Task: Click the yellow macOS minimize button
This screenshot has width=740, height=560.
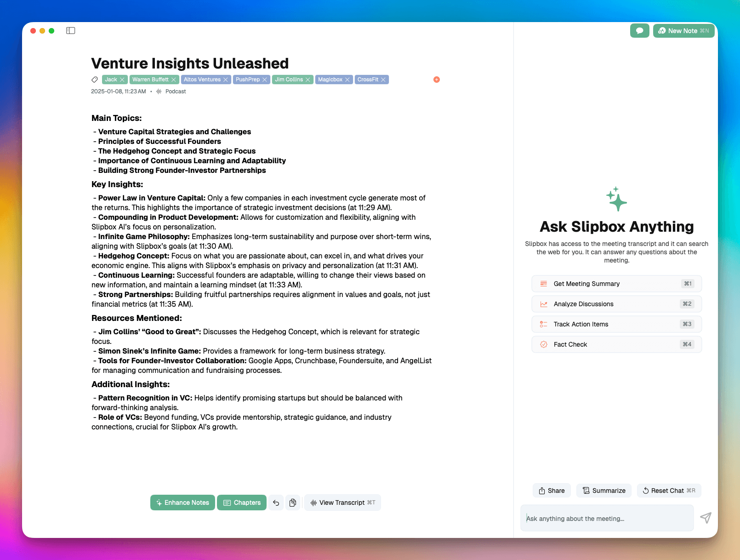Action: click(x=42, y=31)
